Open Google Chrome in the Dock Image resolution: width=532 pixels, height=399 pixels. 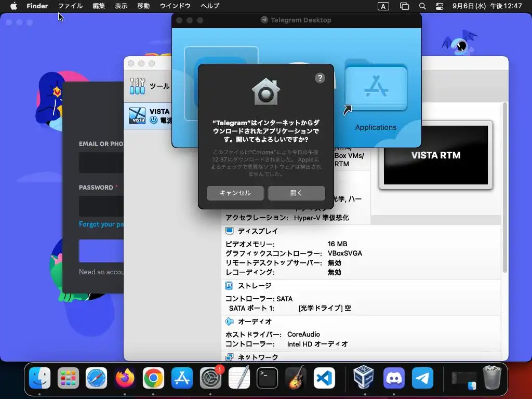click(153, 378)
